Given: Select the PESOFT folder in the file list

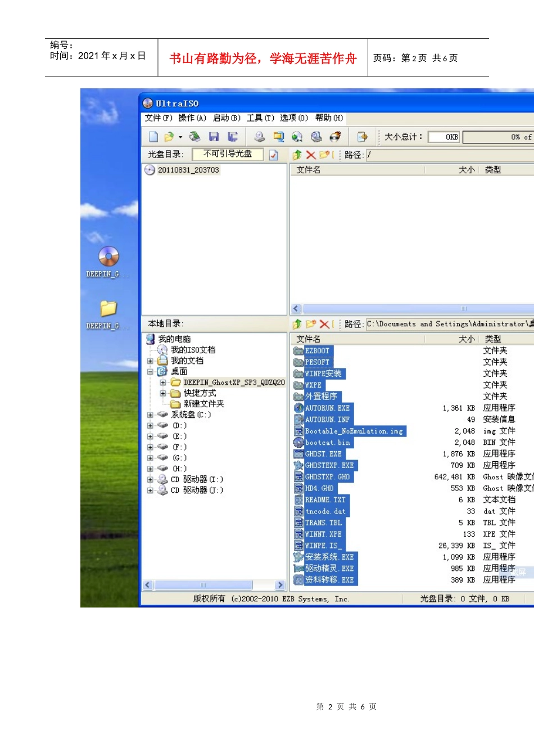Looking at the screenshot, I should coord(317,362).
